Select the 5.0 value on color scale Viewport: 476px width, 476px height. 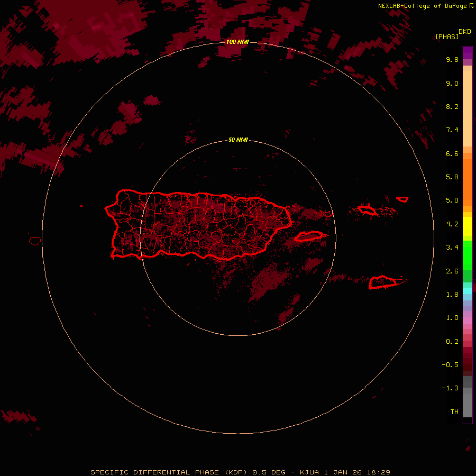[x=452, y=200]
